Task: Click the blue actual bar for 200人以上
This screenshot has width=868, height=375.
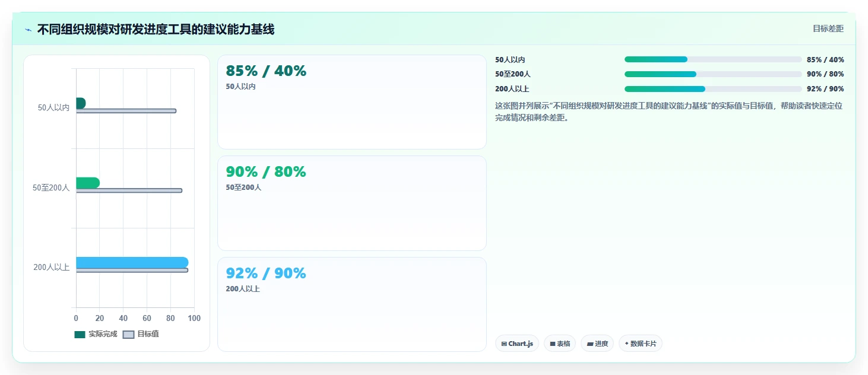Action: (132, 263)
